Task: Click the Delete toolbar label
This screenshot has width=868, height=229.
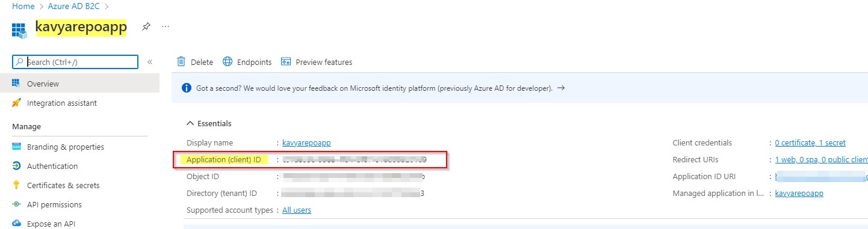Action: click(202, 63)
